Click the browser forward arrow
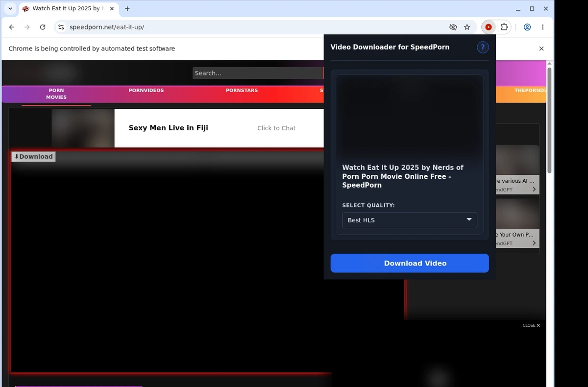 pyautogui.click(x=27, y=27)
